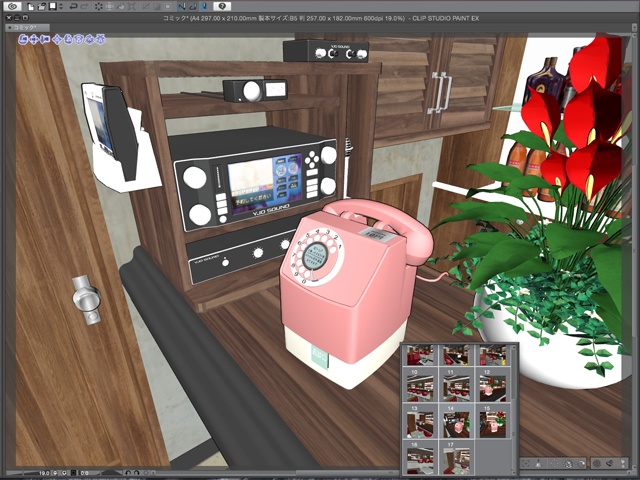Toggle snap to ruler blue icon
640x480 pixels.
coord(182,7)
